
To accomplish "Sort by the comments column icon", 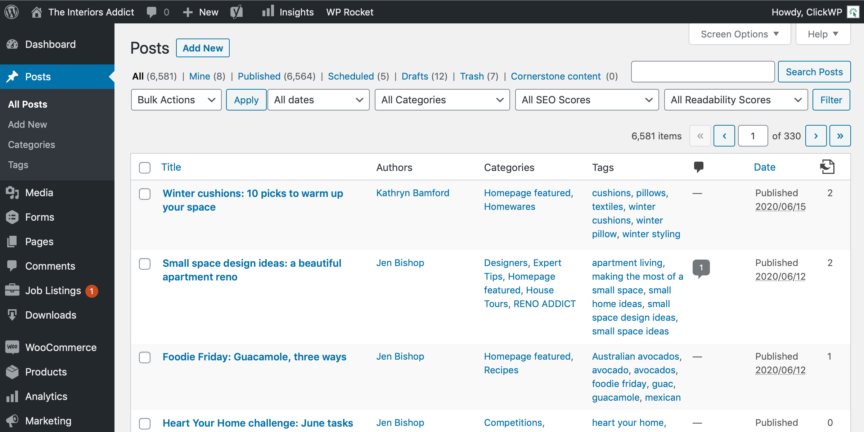I will click(698, 167).
